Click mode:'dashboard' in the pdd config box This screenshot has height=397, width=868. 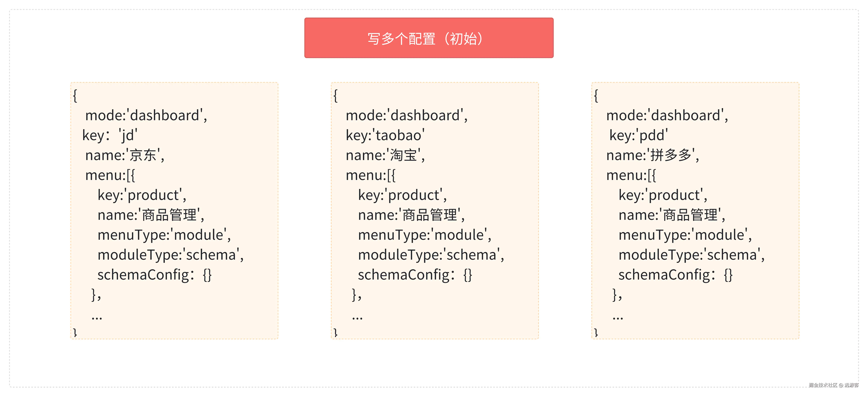pyautogui.click(x=667, y=116)
